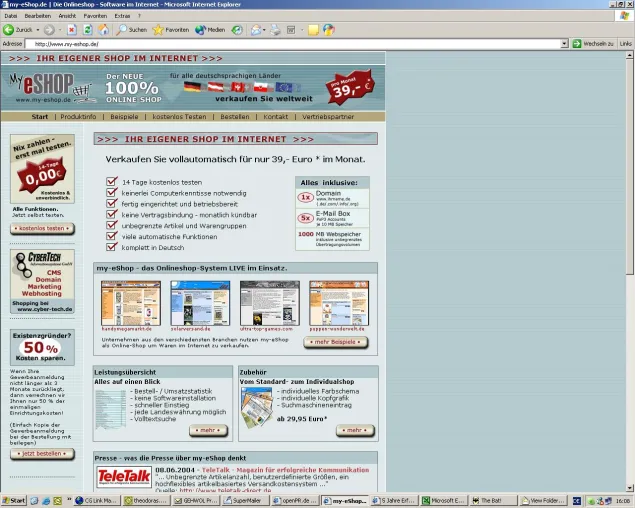The image size is (635, 508).
Task: Open the Back button history dropdown arrow
Action: [38, 30]
